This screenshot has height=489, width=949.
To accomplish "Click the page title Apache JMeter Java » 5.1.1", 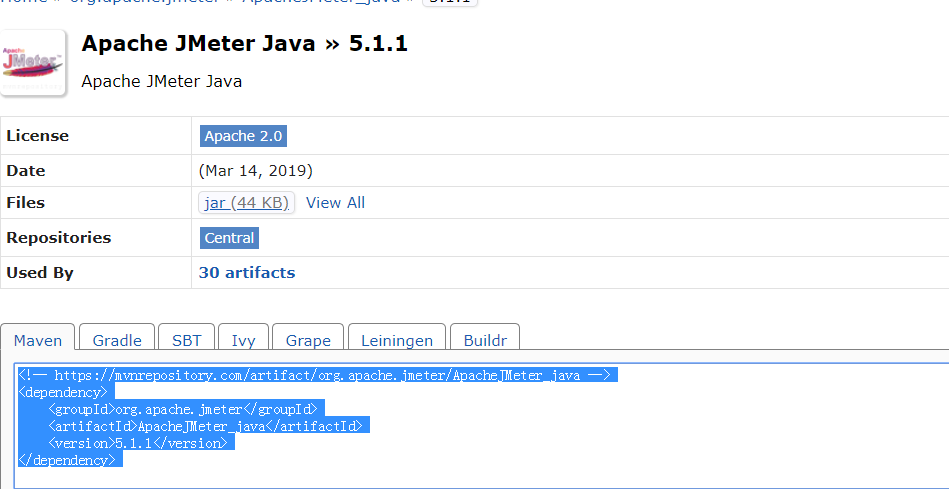I will (x=244, y=44).
